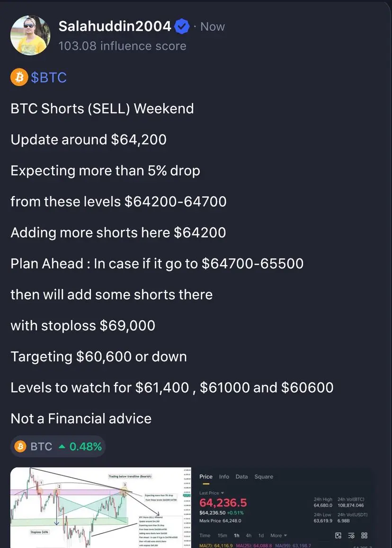Viewport: 392px width, 548px height.
Task: Open the Data tab
Action: coord(241,476)
